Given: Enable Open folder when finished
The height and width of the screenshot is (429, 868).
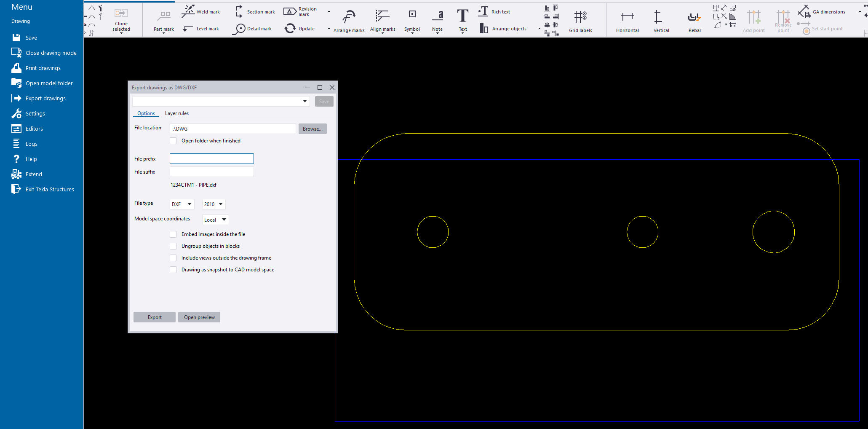Looking at the screenshot, I should click(173, 141).
